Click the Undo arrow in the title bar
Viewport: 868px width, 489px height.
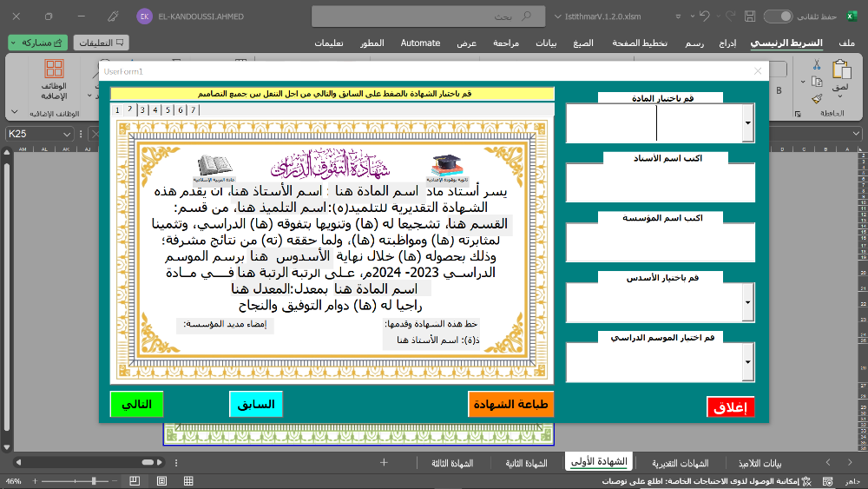coord(703,16)
